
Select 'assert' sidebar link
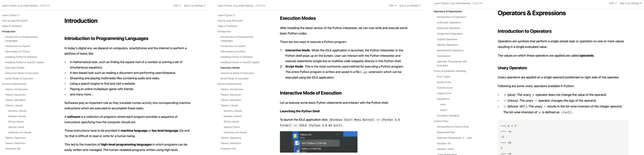pyautogui.click(x=444, y=110)
